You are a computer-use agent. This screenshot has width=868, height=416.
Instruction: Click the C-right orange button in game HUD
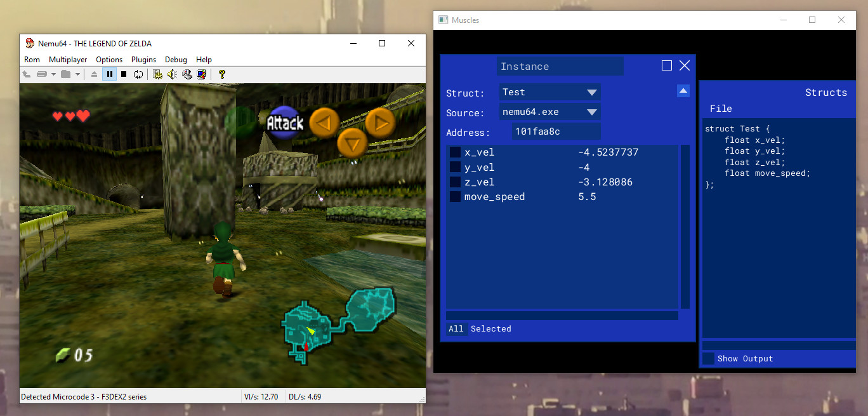click(x=380, y=123)
